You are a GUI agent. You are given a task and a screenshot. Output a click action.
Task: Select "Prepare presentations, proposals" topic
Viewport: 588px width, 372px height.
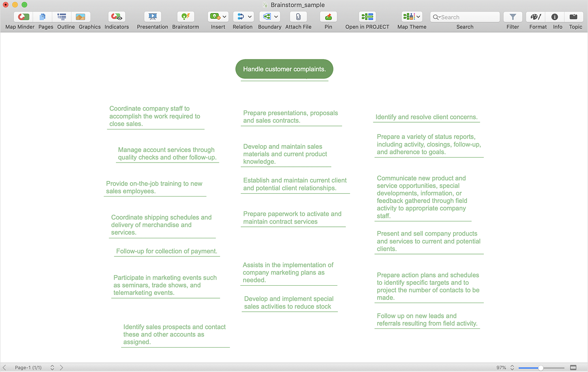[291, 117]
